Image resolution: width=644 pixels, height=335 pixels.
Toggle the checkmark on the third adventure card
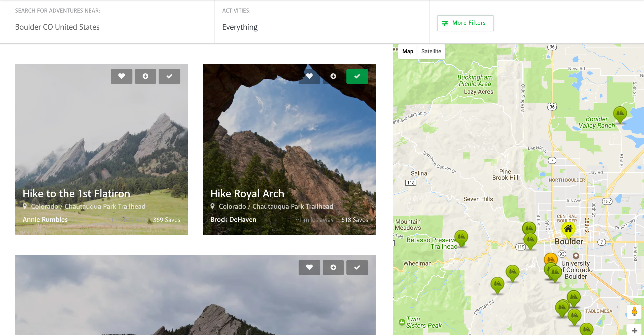[357, 267]
